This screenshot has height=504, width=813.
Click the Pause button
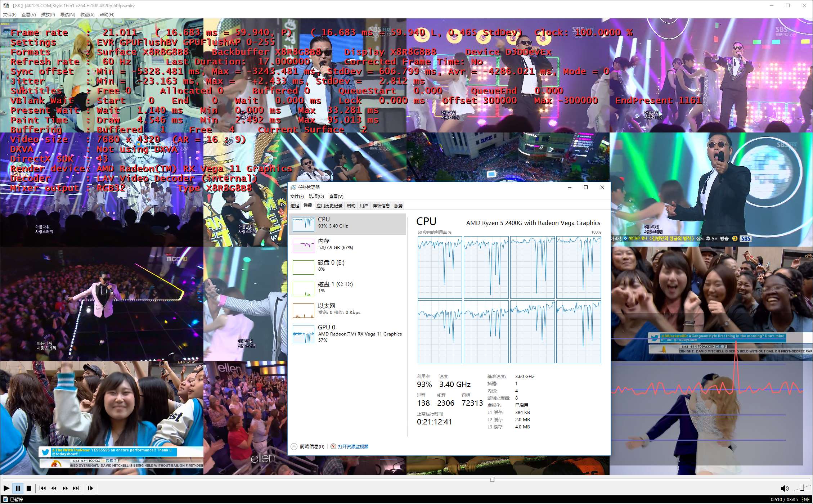pyautogui.click(x=18, y=489)
